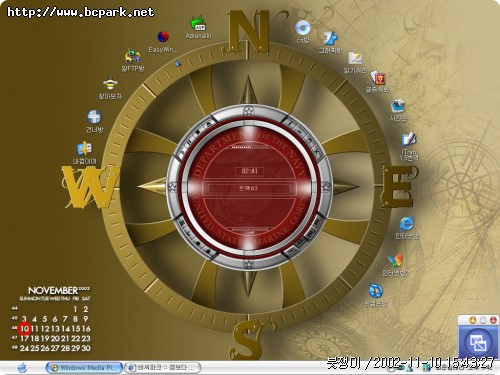The image size is (500, 375).
Task: Select November 10 on the calendar
Action: coord(25,329)
